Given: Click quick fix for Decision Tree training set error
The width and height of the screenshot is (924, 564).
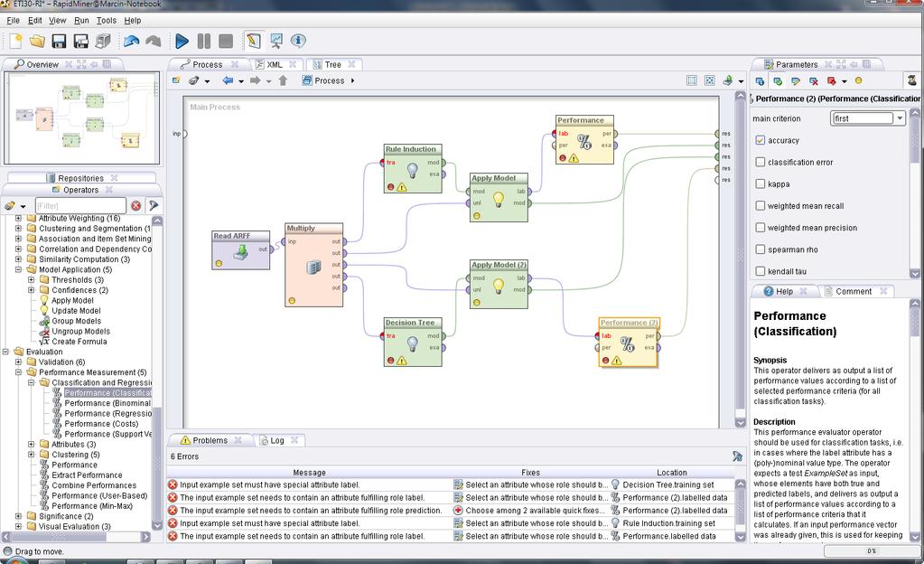Looking at the screenshot, I should 530,485.
